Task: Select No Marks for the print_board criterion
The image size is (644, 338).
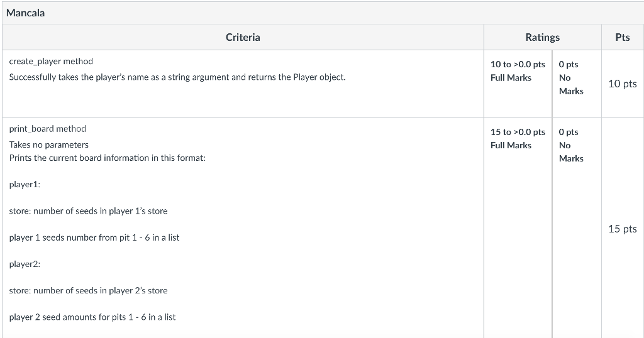Action: [570, 145]
